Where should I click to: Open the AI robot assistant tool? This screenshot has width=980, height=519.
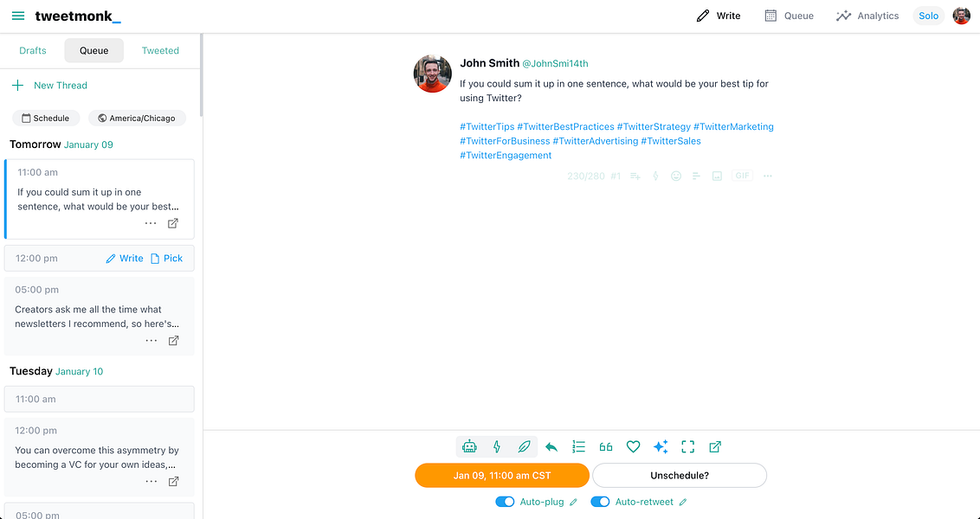pos(469,446)
